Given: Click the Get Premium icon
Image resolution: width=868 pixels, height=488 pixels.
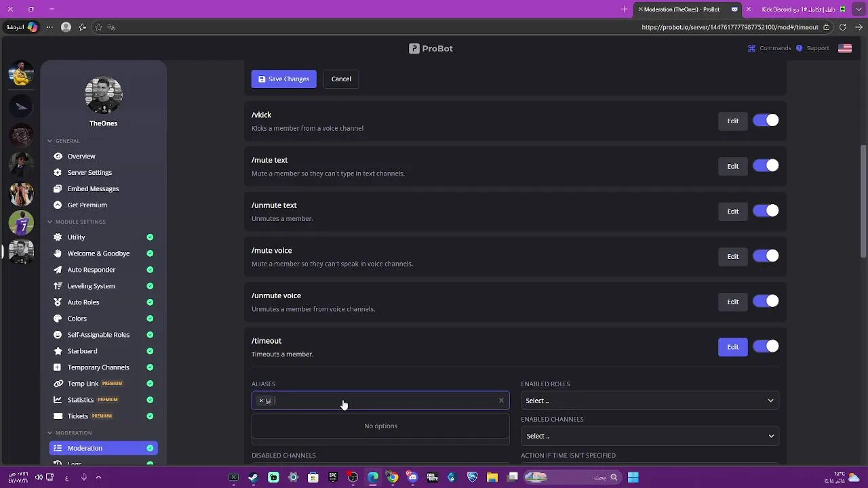Looking at the screenshot, I should coord(58,205).
